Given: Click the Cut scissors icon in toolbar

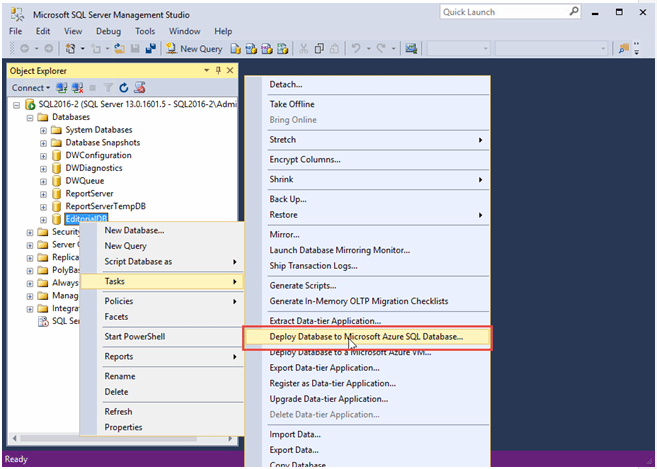Looking at the screenshot, I should click(303, 49).
